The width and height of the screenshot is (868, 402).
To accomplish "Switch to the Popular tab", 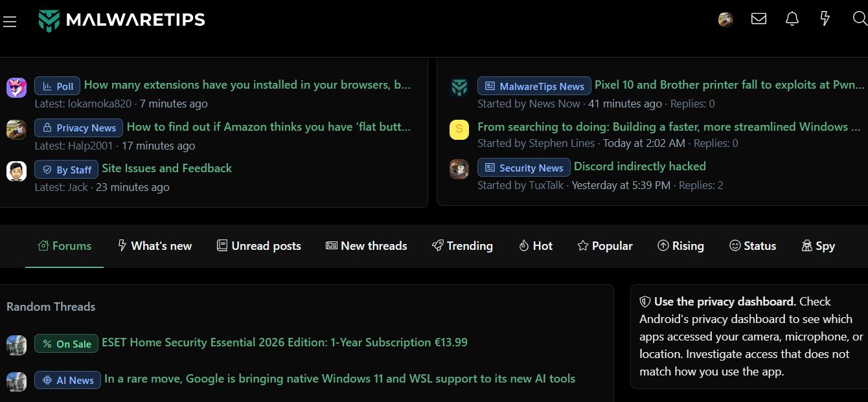I will 605,246.
